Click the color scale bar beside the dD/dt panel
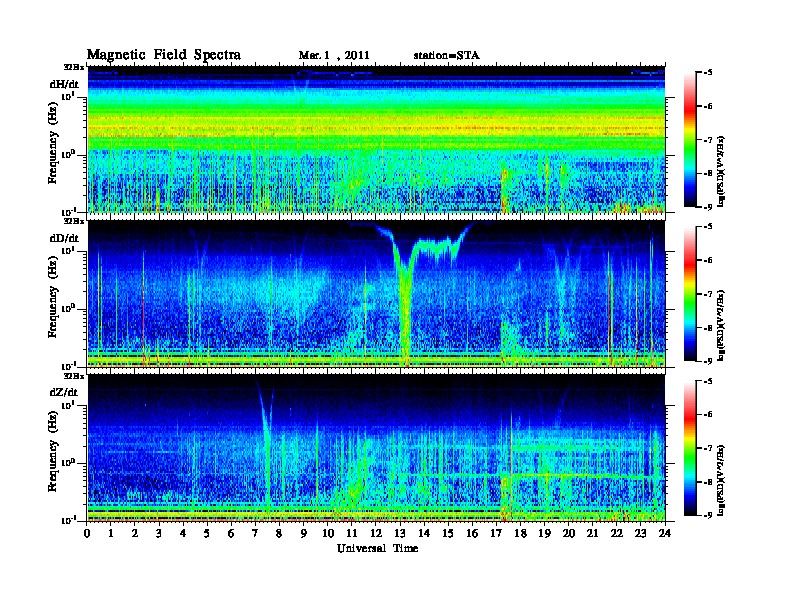Screen dimensions: 792x612 pos(690,294)
